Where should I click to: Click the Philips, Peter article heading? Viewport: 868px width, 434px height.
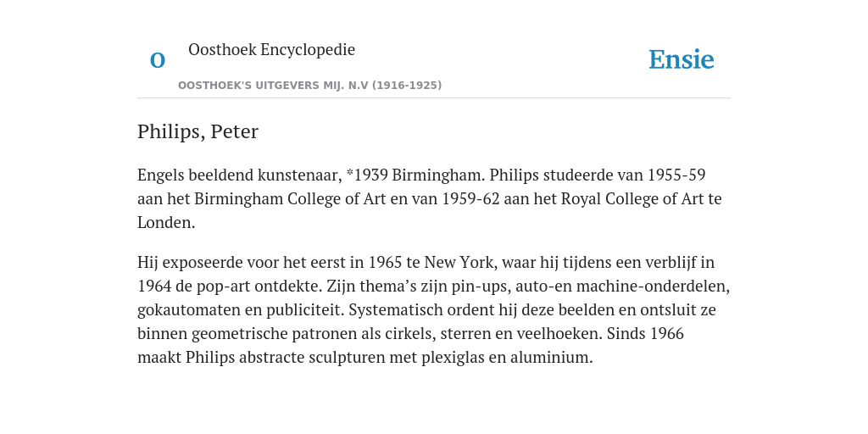(x=198, y=131)
